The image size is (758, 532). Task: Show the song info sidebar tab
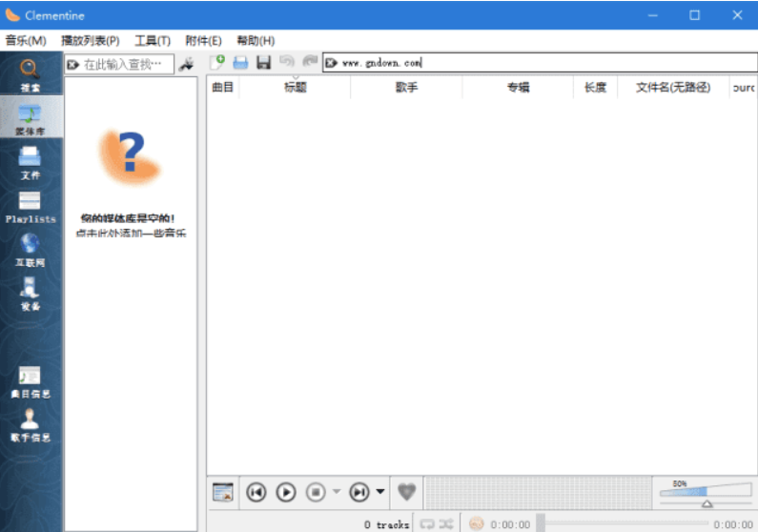(30, 381)
